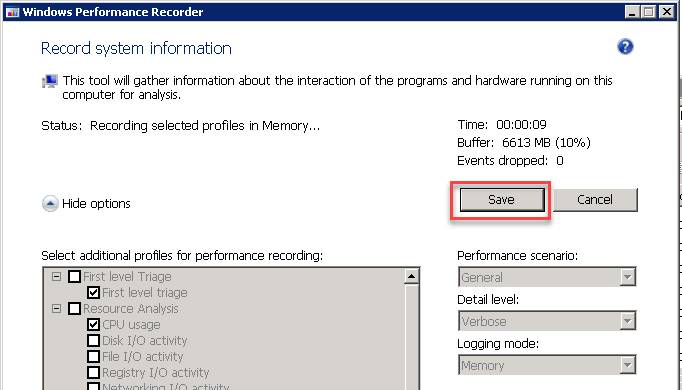682x390 pixels.
Task: Toggle the Resource Analysis group checkbox
Action: pyautogui.click(x=74, y=309)
